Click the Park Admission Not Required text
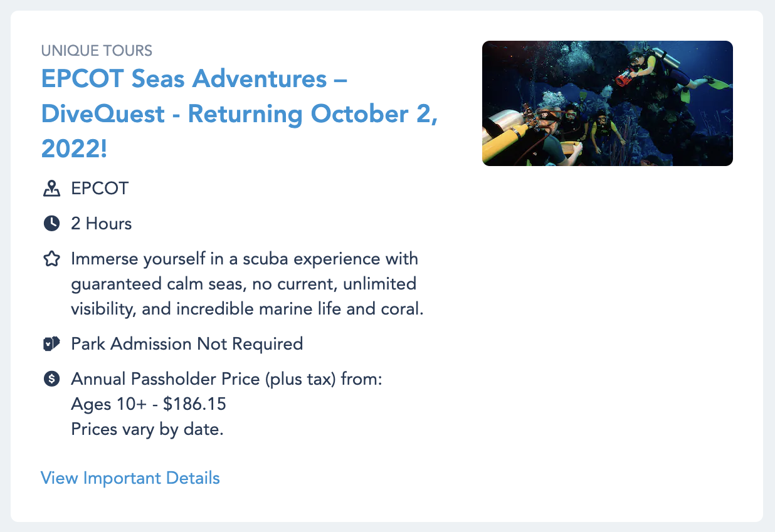775x532 pixels. tap(187, 344)
